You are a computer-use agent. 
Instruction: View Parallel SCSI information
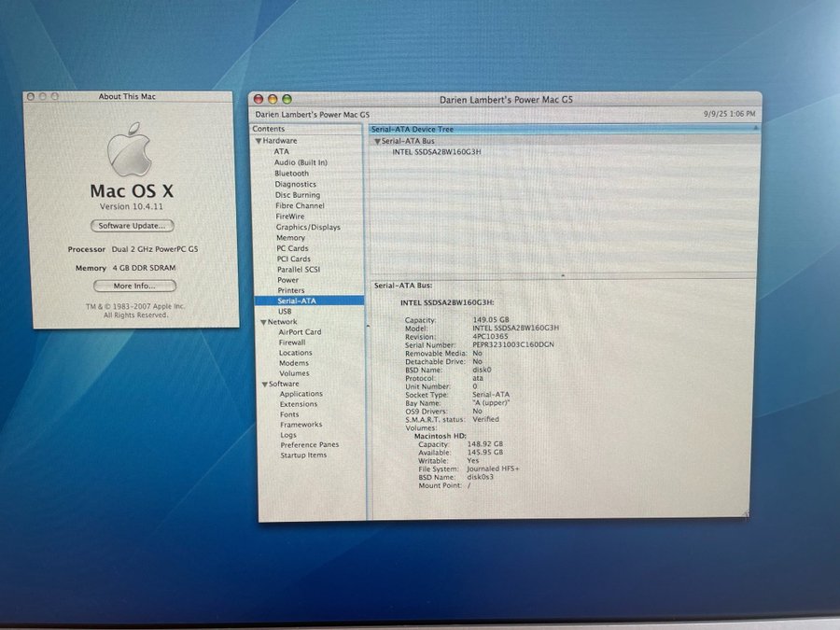click(299, 270)
